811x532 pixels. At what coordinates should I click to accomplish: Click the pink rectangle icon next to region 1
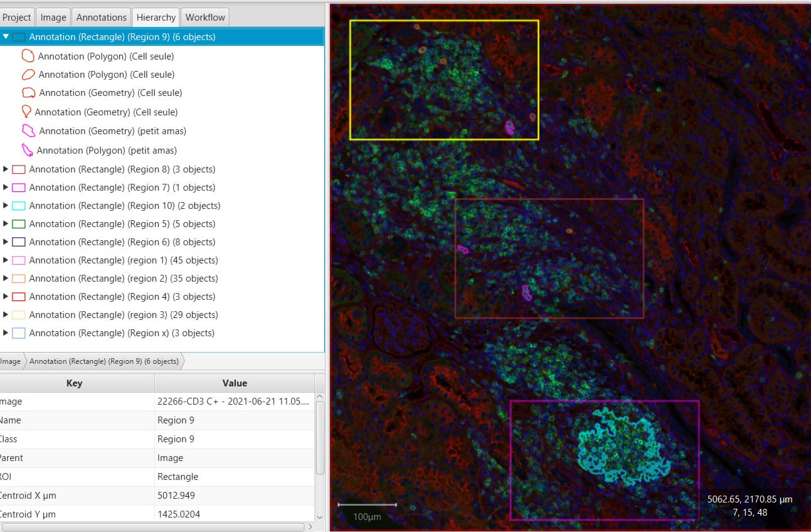[x=18, y=260]
